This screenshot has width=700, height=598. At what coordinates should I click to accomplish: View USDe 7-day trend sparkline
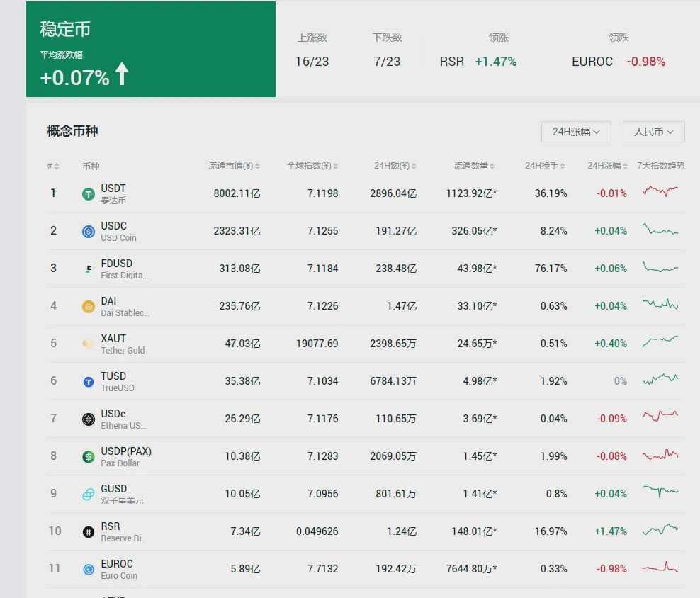tap(660, 417)
